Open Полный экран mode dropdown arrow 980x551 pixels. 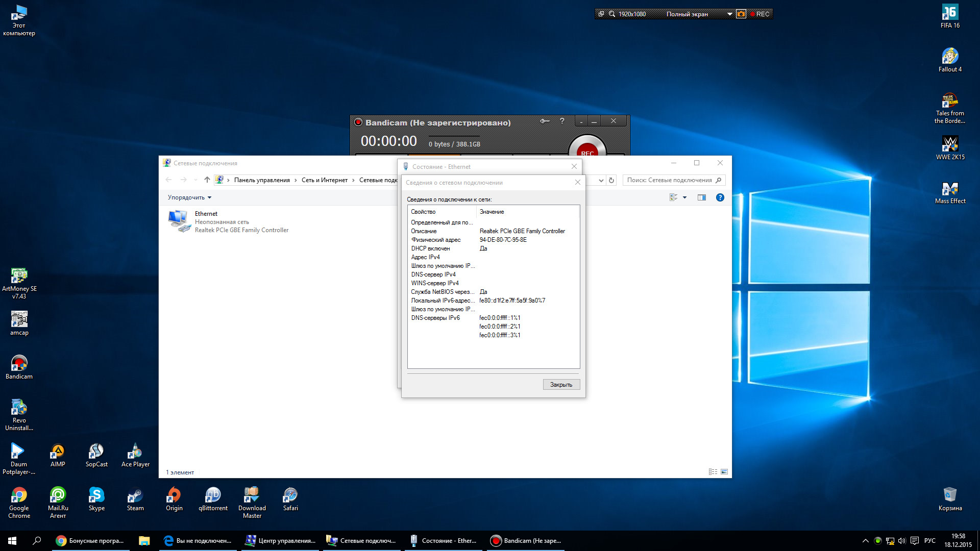pyautogui.click(x=729, y=14)
